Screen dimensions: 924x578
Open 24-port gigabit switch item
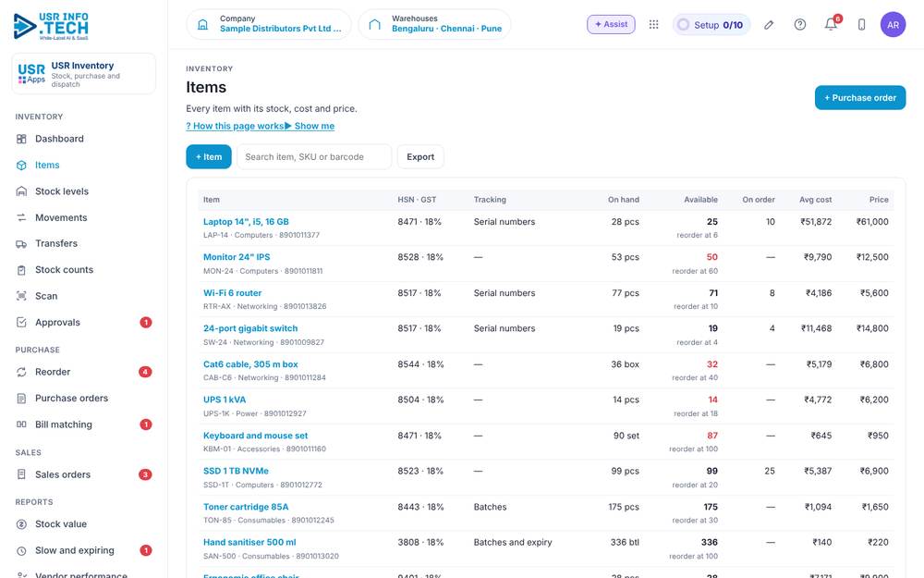pos(250,328)
